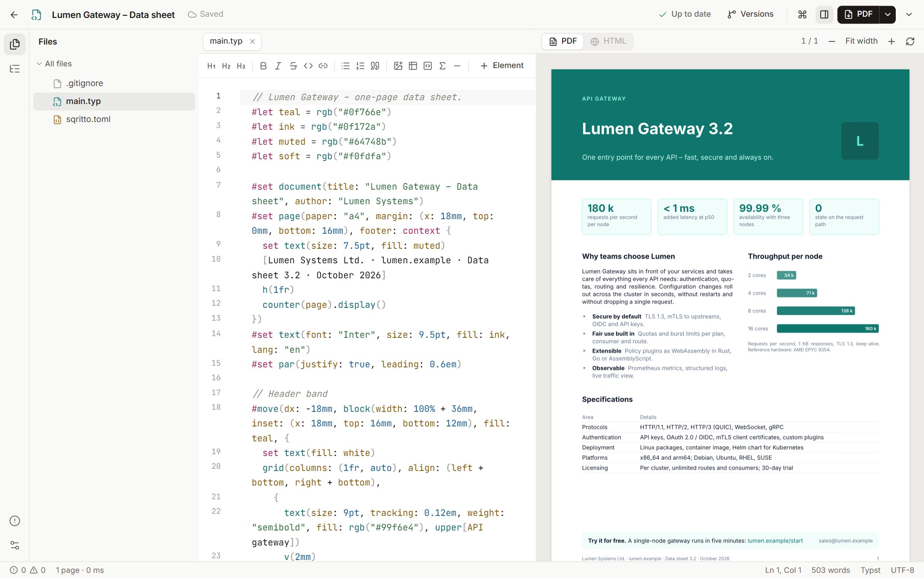Insert a level 1 heading (H1)
The image size is (924, 578).
[211, 66]
